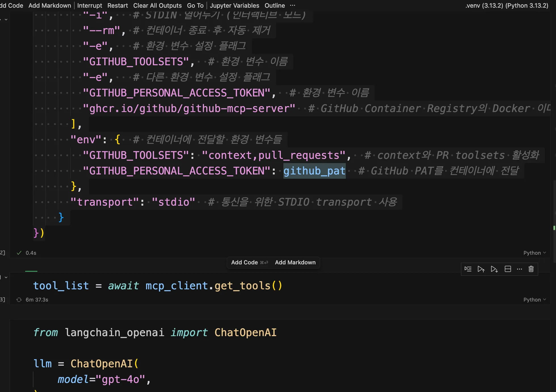This screenshot has width=556, height=392.
Task: Select the .venv Python 3.13.2 kernel
Action: 507,5
